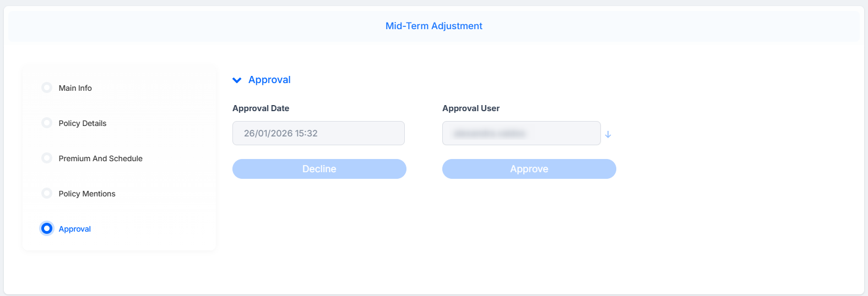The image size is (868, 296).
Task: Click the Approval User field
Action: [x=522, y=133]
